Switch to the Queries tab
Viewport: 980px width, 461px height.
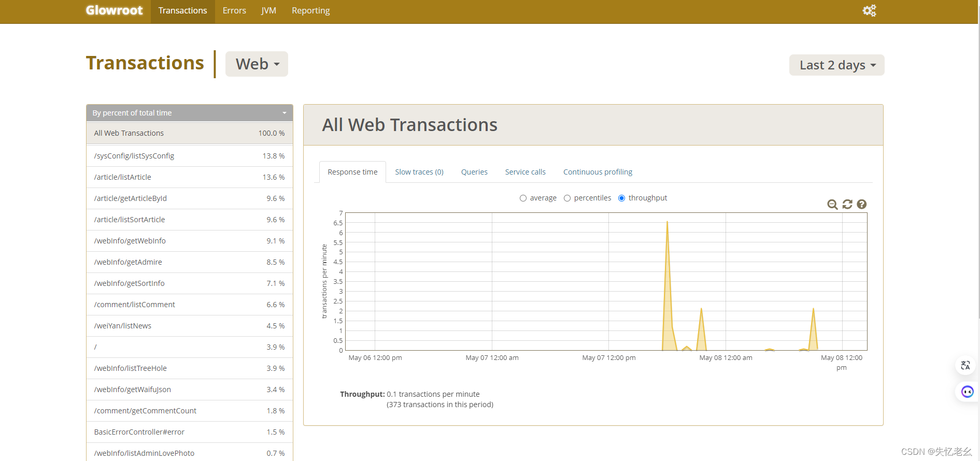click(x=474, y=172)
